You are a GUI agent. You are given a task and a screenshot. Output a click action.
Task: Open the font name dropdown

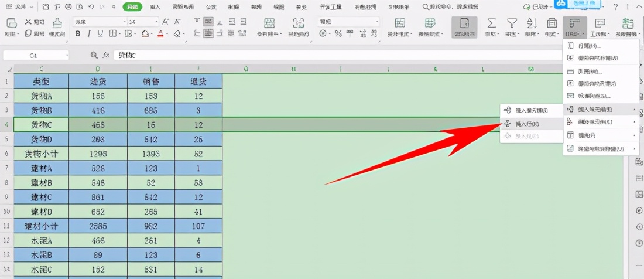[x=125, y=22]
